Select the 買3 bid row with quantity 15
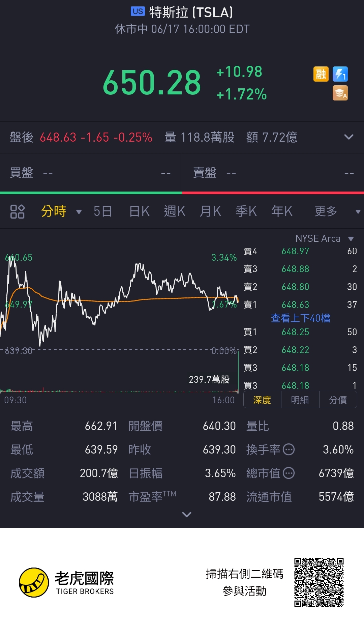This screenshot has height=637, width=364. coord(300,368)
